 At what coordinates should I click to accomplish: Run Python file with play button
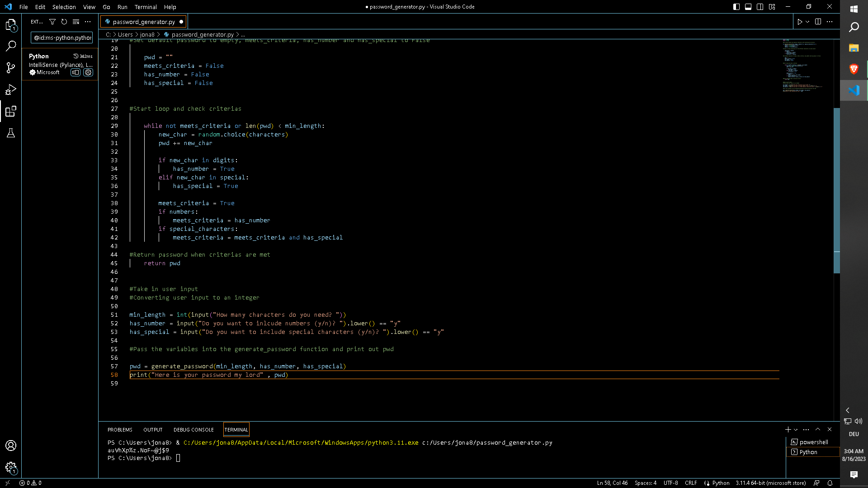click(800, 22)
